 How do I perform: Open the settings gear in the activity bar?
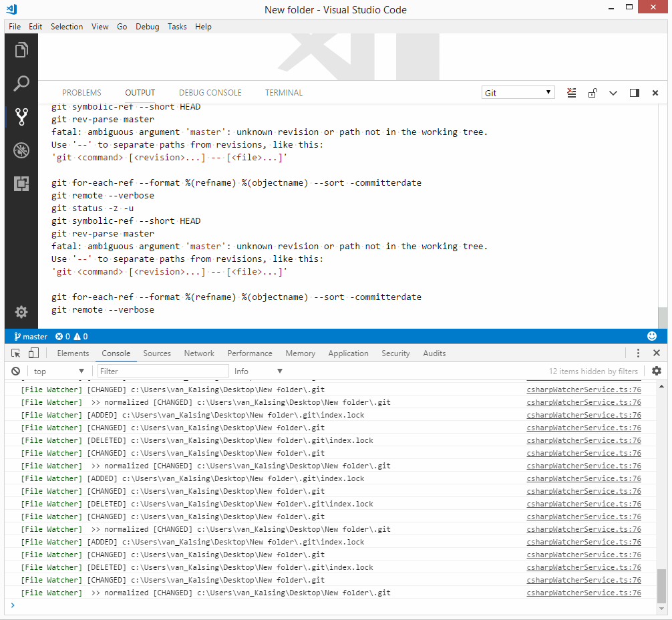[x=21, y=311]
